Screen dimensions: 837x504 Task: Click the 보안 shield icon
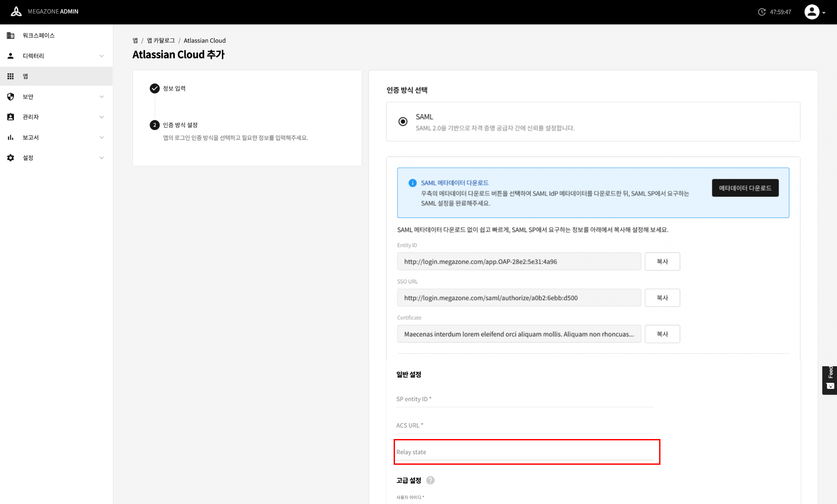(x=10, y=97)
